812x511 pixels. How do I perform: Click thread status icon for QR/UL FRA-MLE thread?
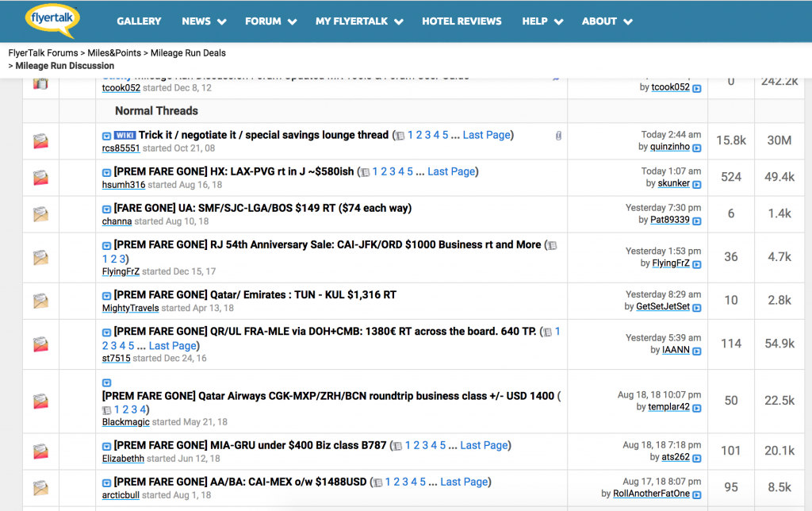click(41, 344)
